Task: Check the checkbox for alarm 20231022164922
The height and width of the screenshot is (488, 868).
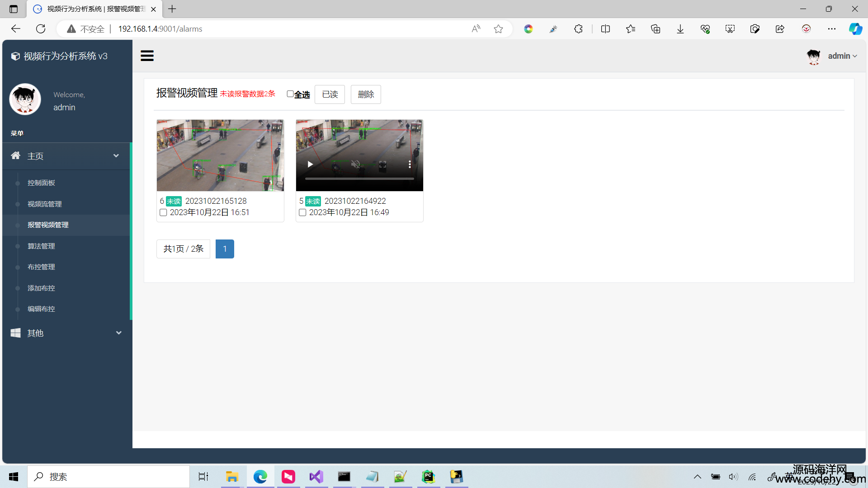Action: click(x=302, y=212)
